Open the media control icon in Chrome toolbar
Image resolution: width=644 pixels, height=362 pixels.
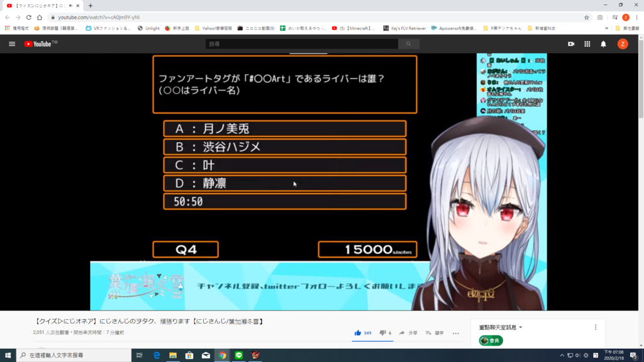click(x=615, y=17)
